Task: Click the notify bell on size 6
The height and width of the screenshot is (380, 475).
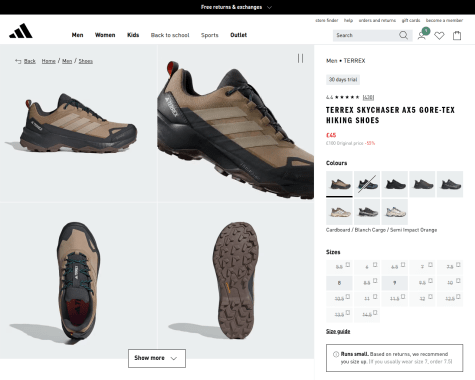Action: tap(375, 265)
